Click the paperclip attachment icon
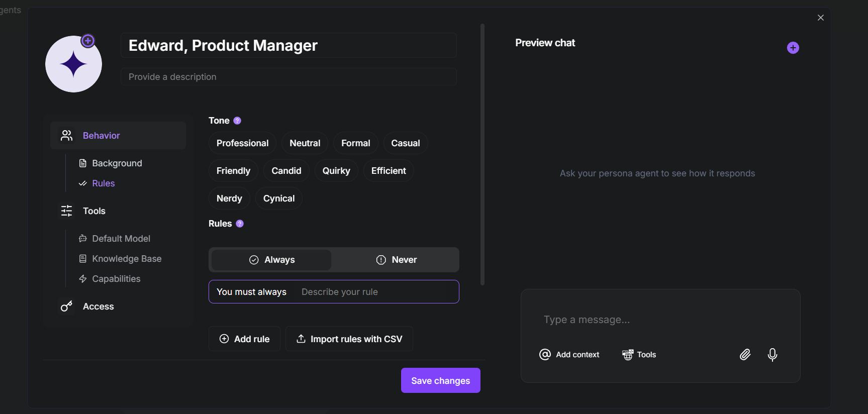The width and height of the screenshot is (868, 414). pos(745,355)
